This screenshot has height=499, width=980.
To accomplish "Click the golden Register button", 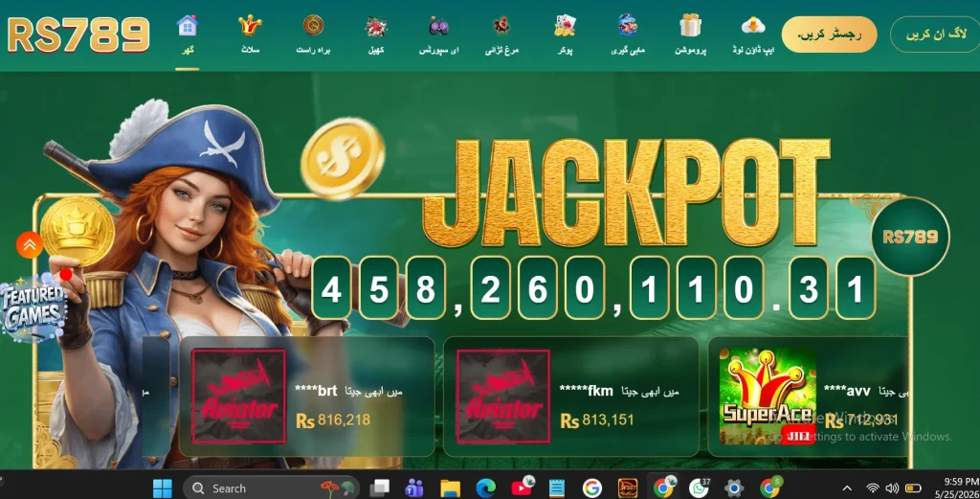I will (x=829, y=34).
